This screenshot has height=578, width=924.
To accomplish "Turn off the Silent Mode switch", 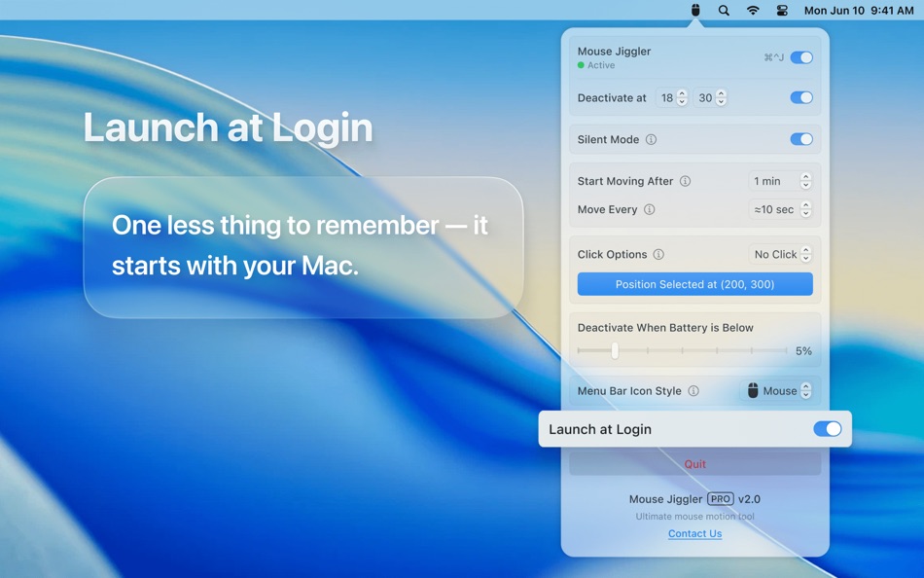I will 801,139.
